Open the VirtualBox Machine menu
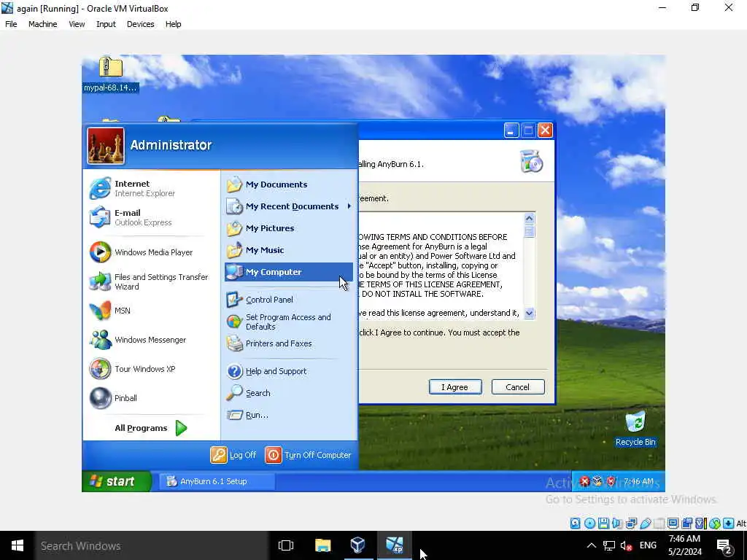 [x=42, y=24]
